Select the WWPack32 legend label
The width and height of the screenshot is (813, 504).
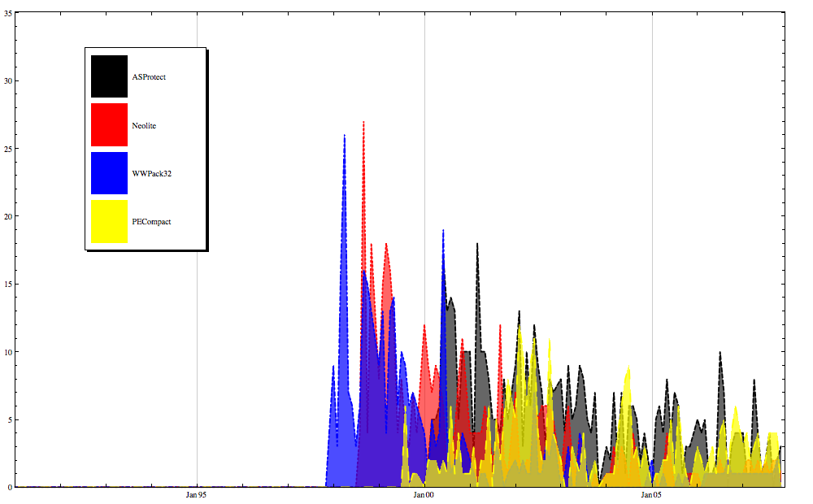pyautogui.click(x=151, y=173)
